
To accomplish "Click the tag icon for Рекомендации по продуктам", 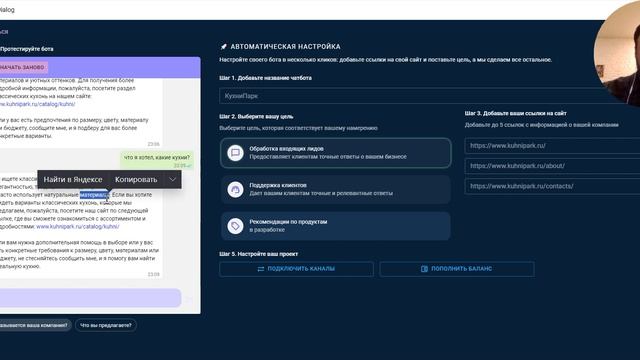I will 236,226.
